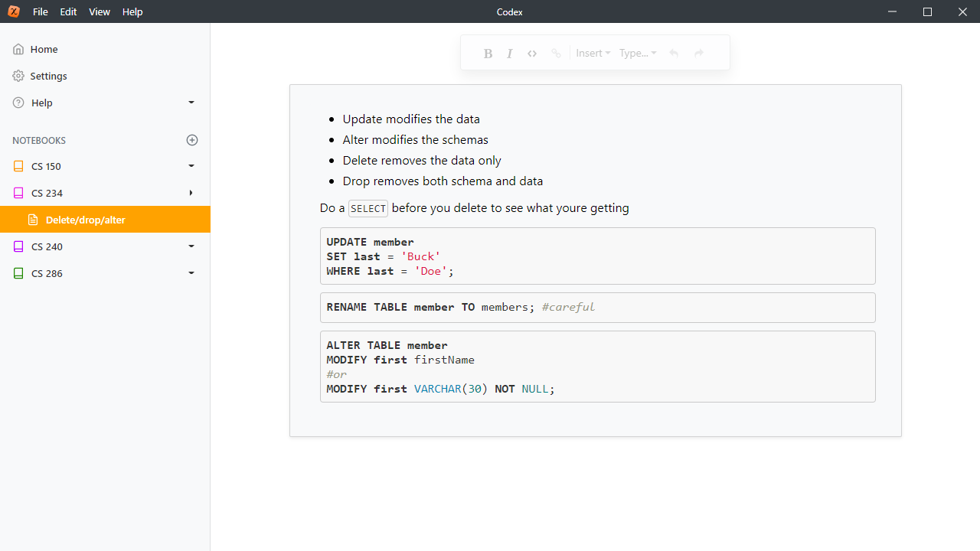Open the File menu
The image size is (980, 551).
click(41, 11)
